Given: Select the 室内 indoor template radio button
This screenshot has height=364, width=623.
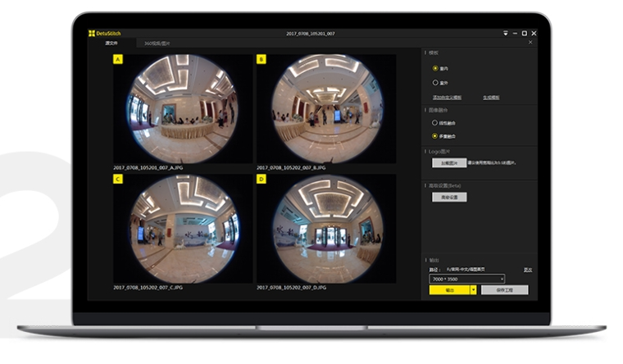Looking at the screenshot, I should tap(435, 68).
